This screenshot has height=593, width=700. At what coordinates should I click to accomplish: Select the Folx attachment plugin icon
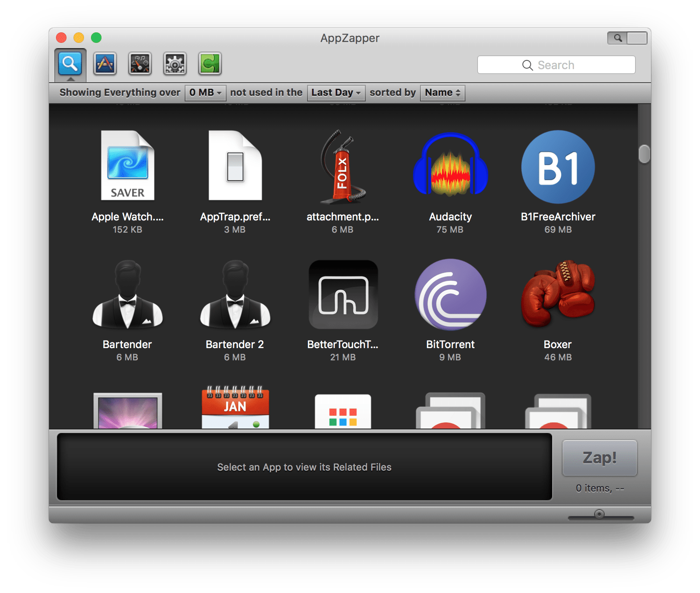coord(343,167)
